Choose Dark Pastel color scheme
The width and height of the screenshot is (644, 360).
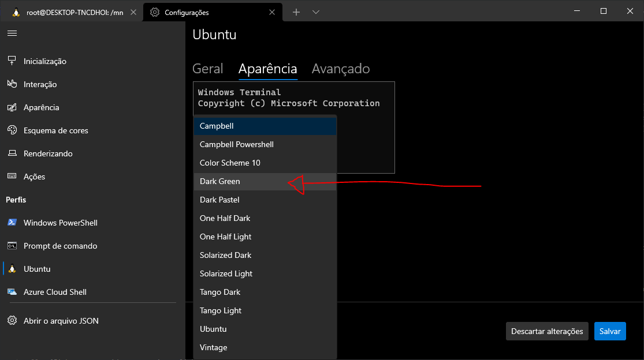(265, 200)
